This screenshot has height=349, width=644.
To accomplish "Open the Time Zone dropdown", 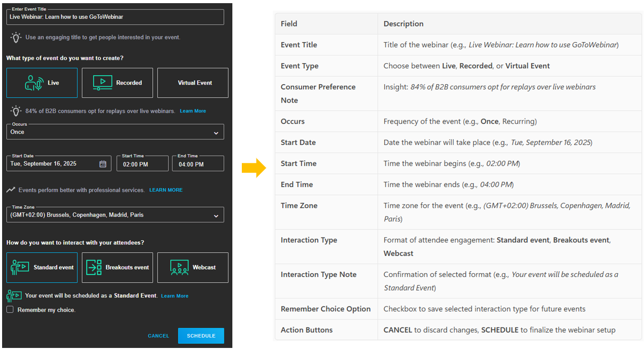I will [x=115, y=215].
